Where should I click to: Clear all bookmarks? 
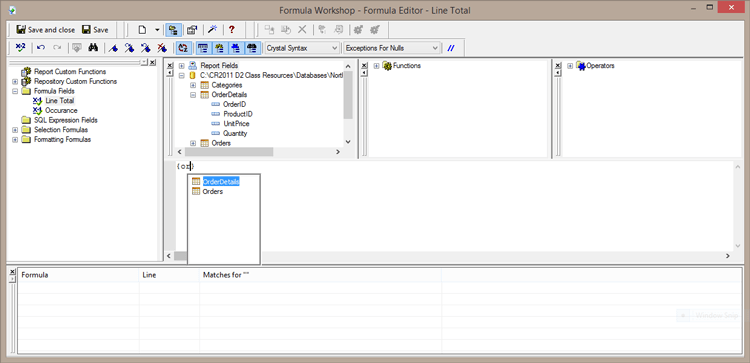(162, 48)
